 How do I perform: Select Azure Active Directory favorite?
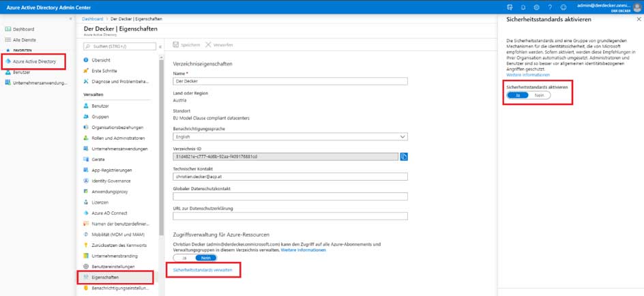[34, 61]
